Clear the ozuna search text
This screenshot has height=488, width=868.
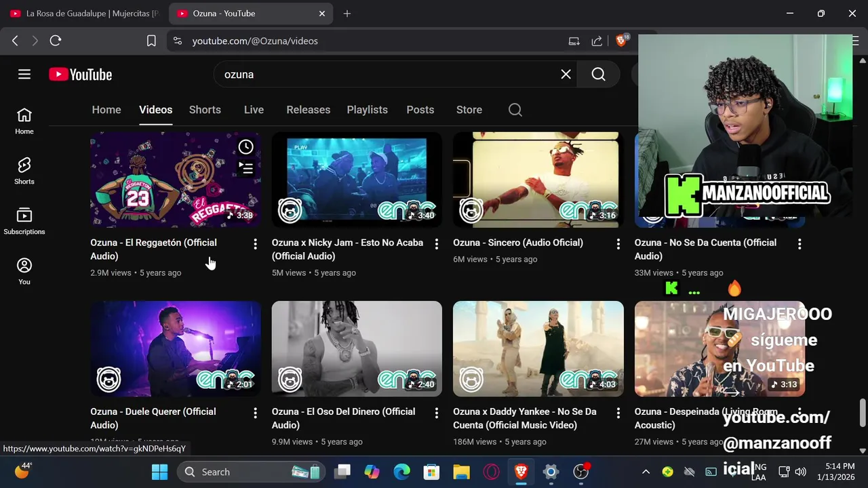point(566,75)
